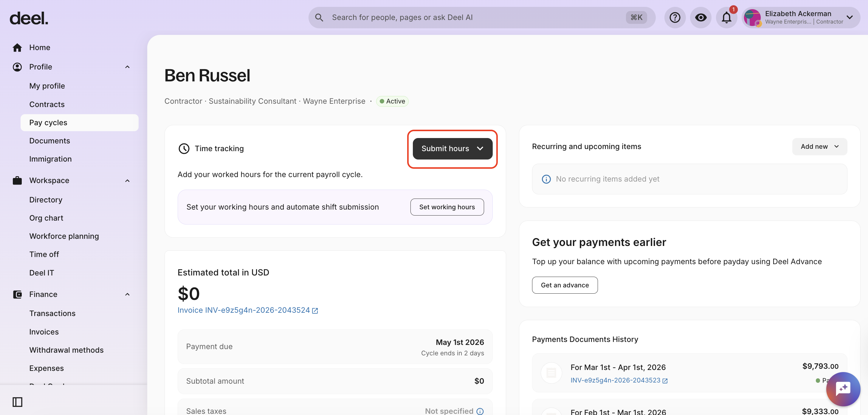This screenshot has width=868, height=415.
Task: Click the search magnifier icon
Action: tap(319, 18)
